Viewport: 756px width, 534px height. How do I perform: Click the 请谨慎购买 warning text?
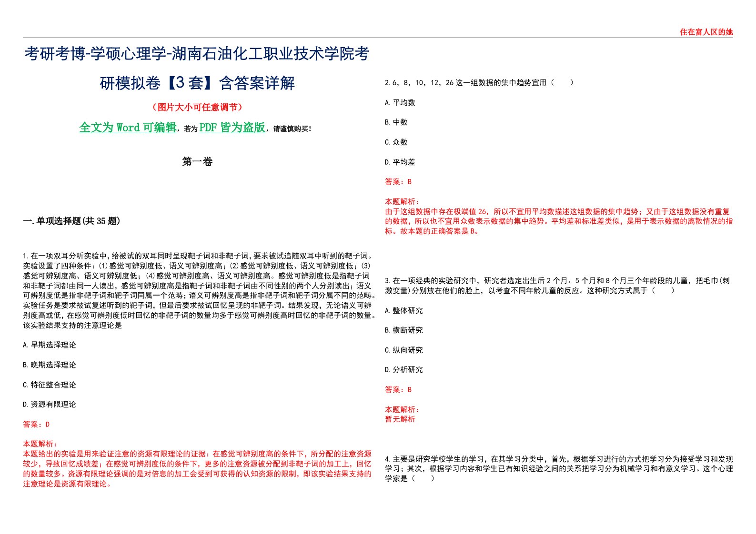(292, 129)
